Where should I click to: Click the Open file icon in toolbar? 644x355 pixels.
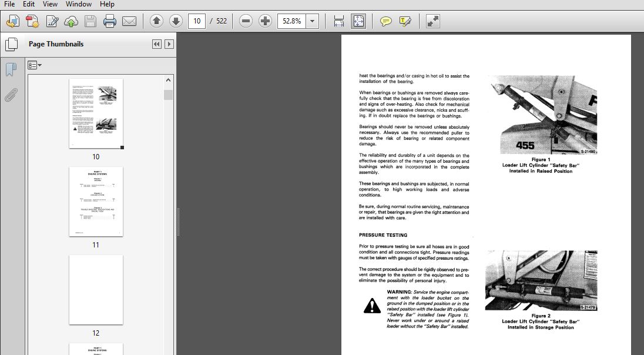pyautogui.click(x=13, y=21)
